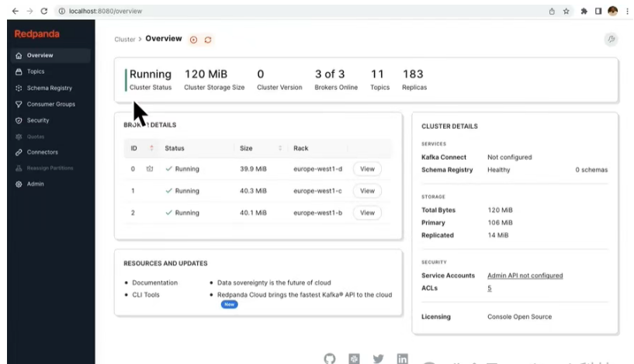Open the Overview page in sidebar
634x364 pixels.
click(50, 55)
